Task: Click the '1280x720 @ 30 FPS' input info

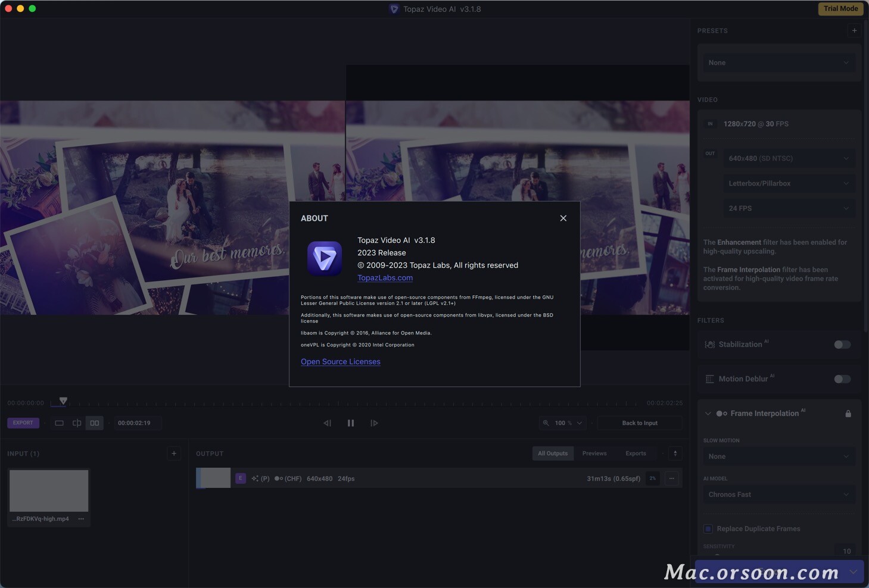Action: pos(756,124)
